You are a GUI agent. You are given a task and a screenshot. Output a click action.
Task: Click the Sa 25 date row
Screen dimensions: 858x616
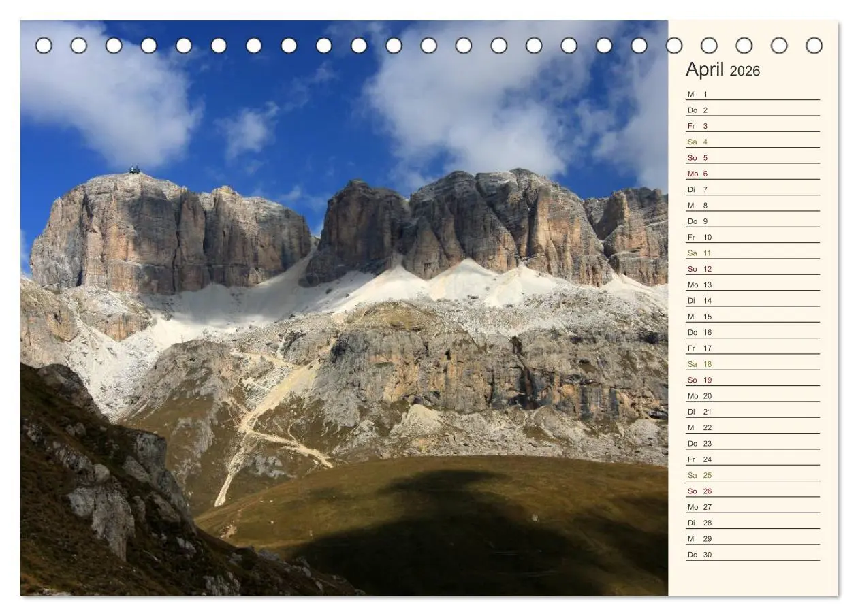(x=752, y=475)
